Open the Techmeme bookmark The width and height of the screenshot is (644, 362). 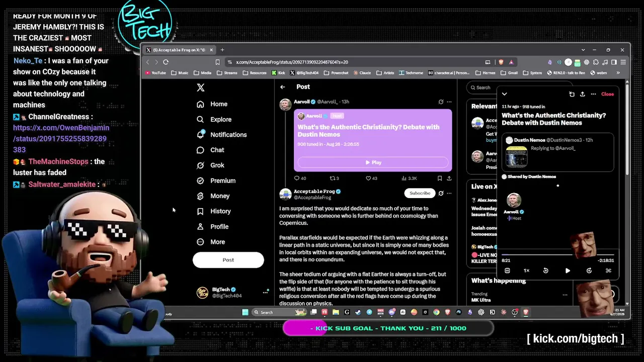[x=411, y=73]
